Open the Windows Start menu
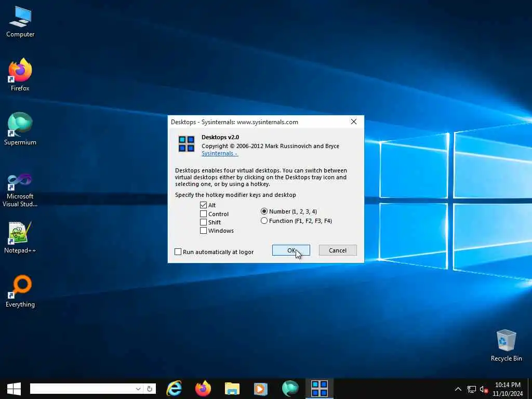 pyautogui.click(x=14, y=389)
